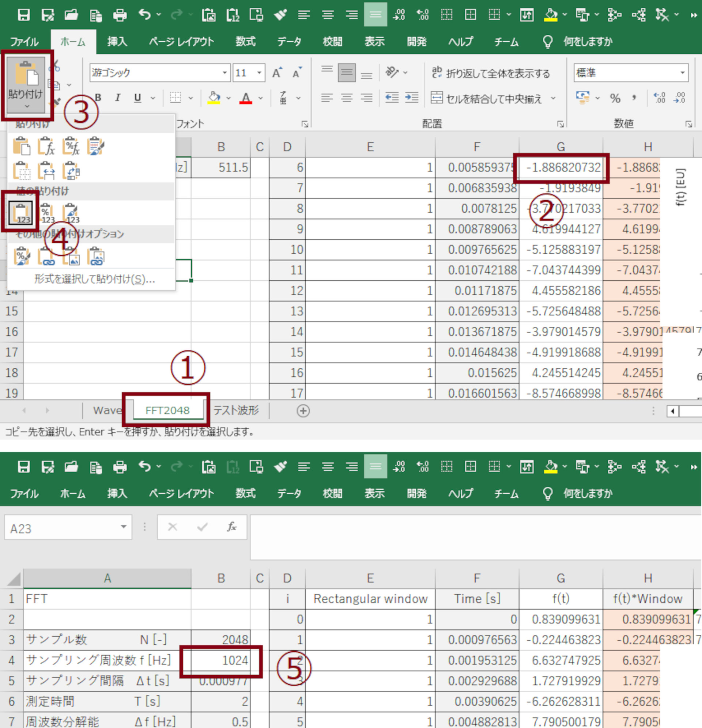
Task: Toggle Italic formatting
Action: (x=117, y=98)
